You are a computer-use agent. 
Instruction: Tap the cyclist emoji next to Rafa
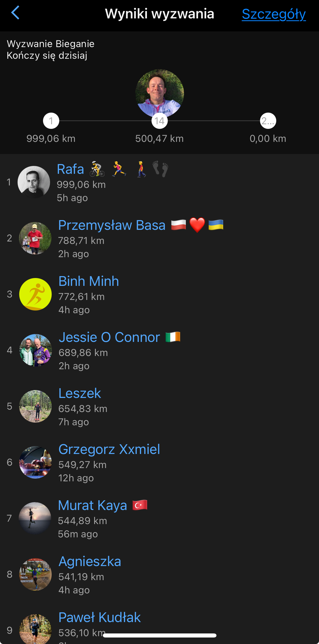[x=97, y=169]
